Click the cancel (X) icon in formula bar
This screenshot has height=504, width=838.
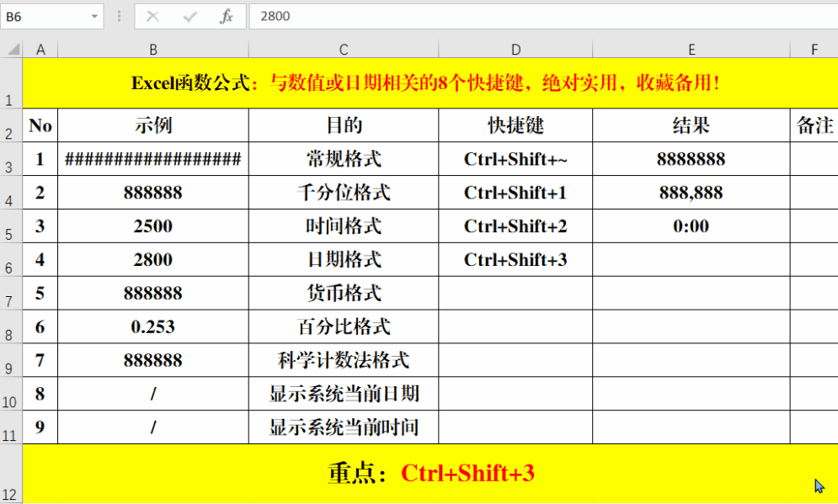pos(152,17)
